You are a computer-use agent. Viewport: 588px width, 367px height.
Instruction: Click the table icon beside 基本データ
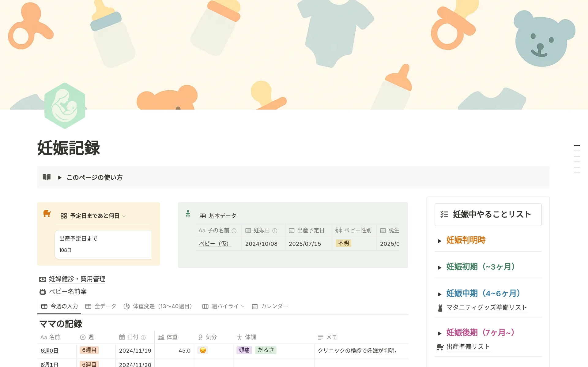click(x=202, y=216)
